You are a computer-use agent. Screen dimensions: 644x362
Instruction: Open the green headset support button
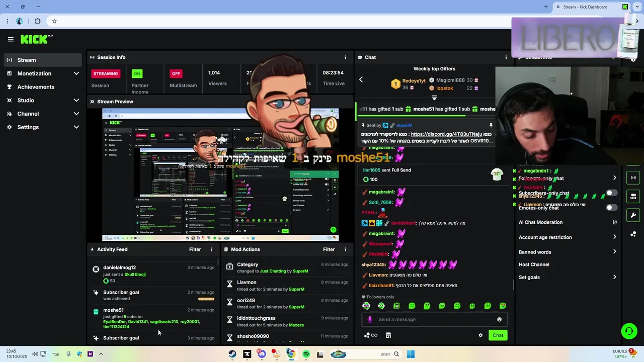point(629,331)
